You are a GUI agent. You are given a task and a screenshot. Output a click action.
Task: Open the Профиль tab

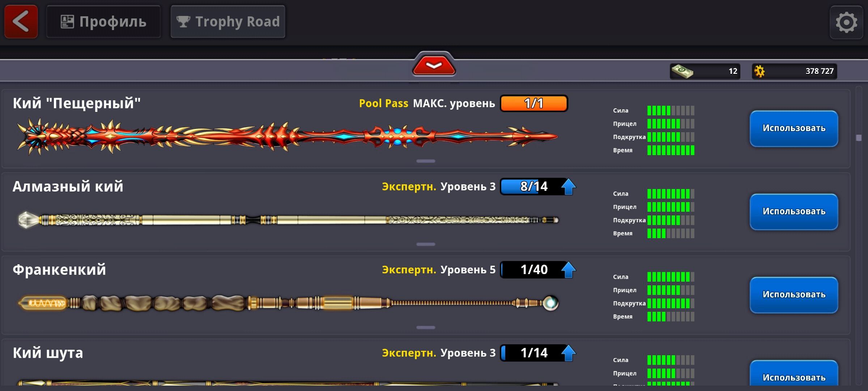[x=103, y=22]
